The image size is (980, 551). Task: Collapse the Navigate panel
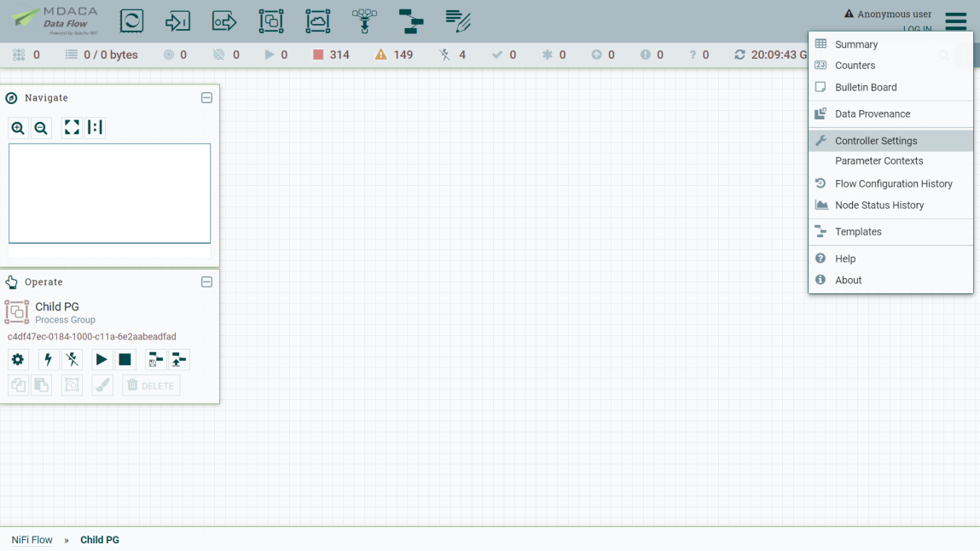(206, 98)
